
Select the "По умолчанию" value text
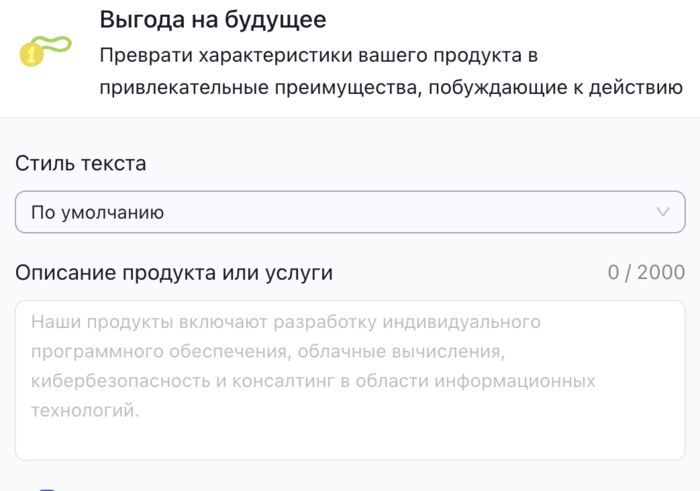98,212
